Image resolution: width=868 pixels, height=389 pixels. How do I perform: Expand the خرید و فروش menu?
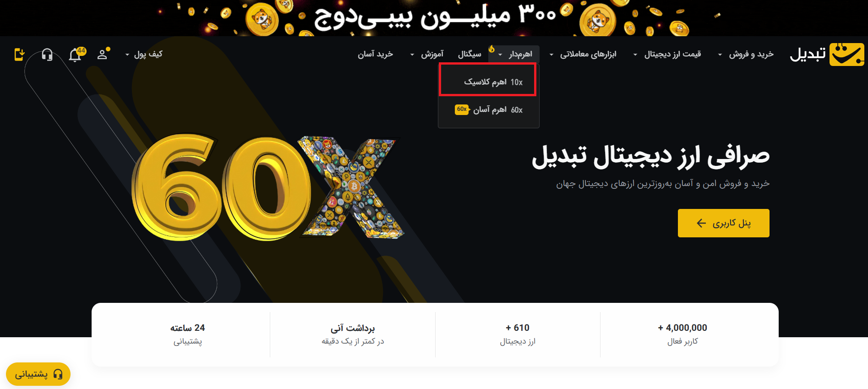click(x=745, y=55)
